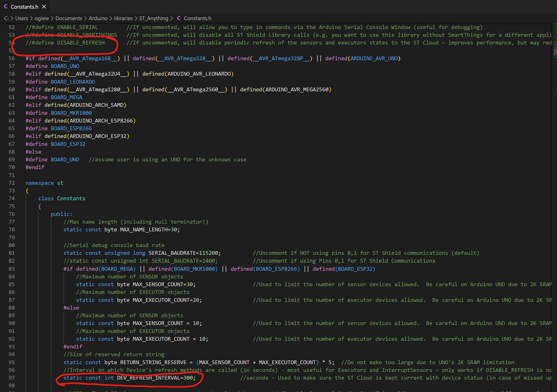Open the ST_Anything breadcrumb folder
This screenshot has width=557, height=392.
point(153,18)
